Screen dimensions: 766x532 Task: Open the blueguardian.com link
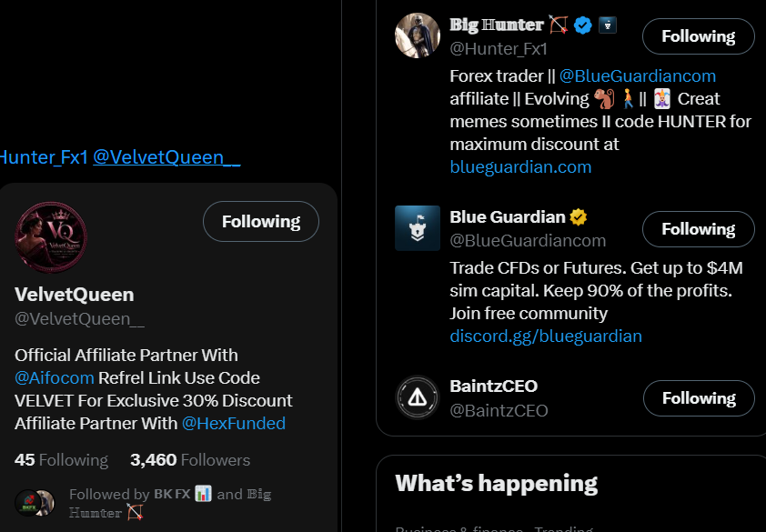520,167
